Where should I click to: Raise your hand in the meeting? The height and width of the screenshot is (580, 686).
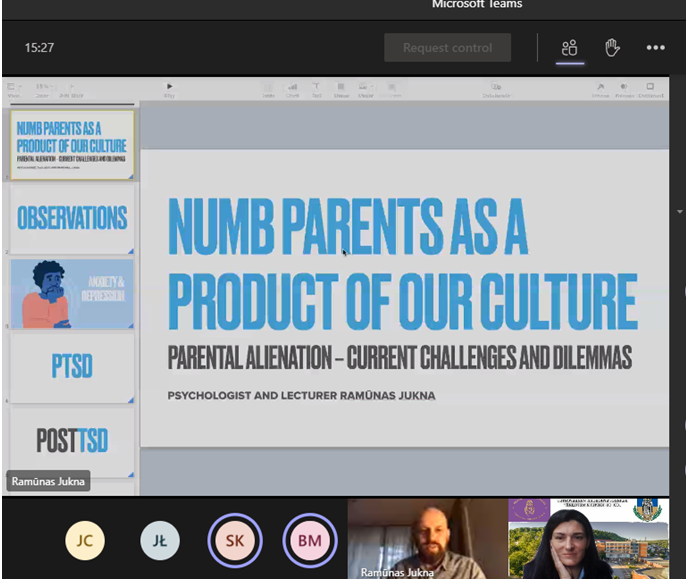pyautogui.click(x=612, y=48)
